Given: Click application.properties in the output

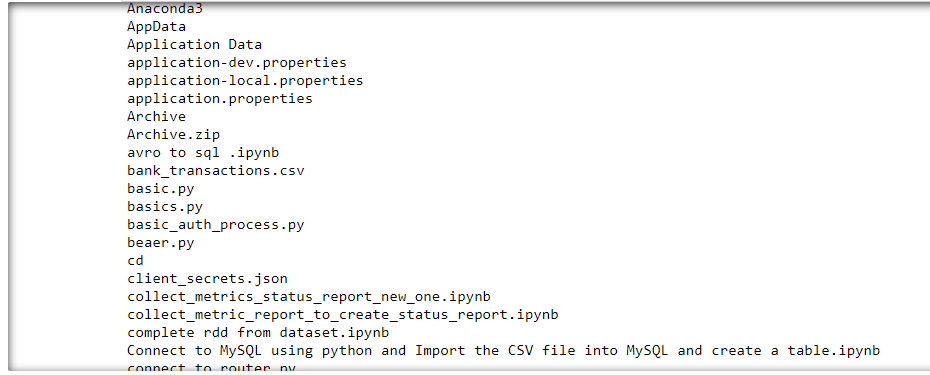Looking at the screenshot, I should tap(219, 98).
